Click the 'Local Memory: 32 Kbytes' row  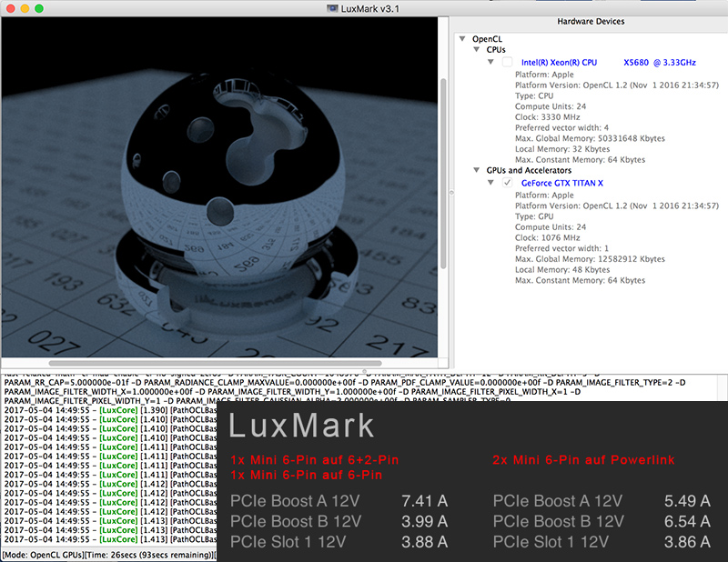[x=562, y=149]
